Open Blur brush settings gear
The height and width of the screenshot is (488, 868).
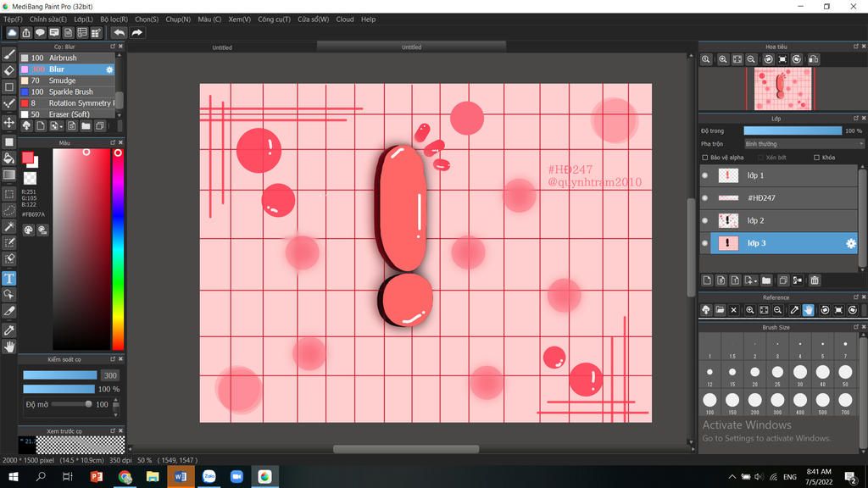click(109, 69)
